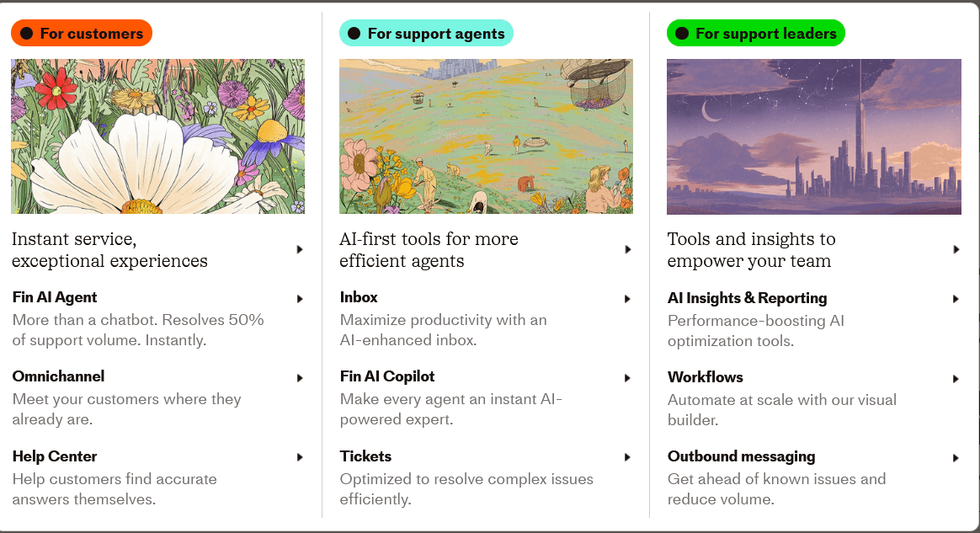Expand arrow for Tools and insights heading
The height and width of the screenshot is (533, 980).
(956, 249)
